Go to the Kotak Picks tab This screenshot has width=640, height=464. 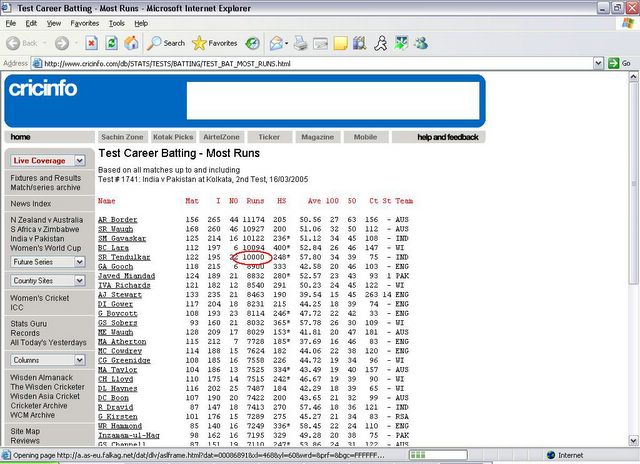pyautogui.click(x=173, y=137)
